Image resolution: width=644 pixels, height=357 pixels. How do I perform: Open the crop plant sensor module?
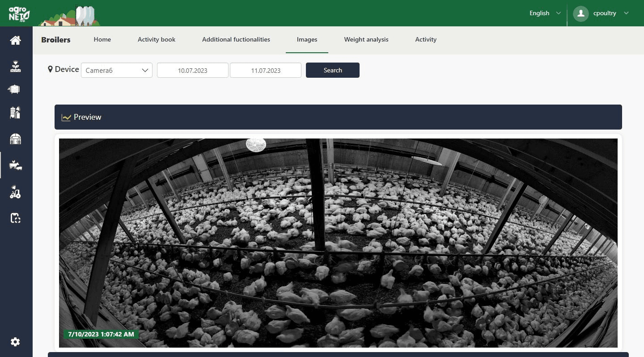click(16, 67)
